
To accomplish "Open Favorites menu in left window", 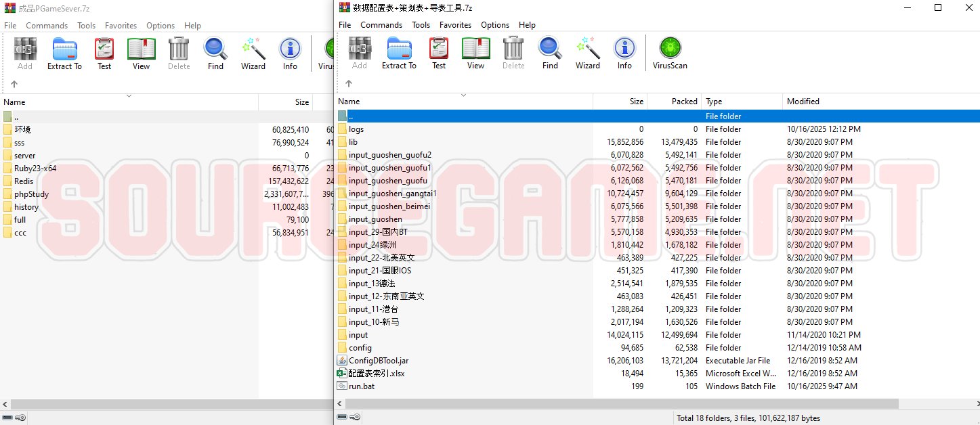I will (121, 26).
